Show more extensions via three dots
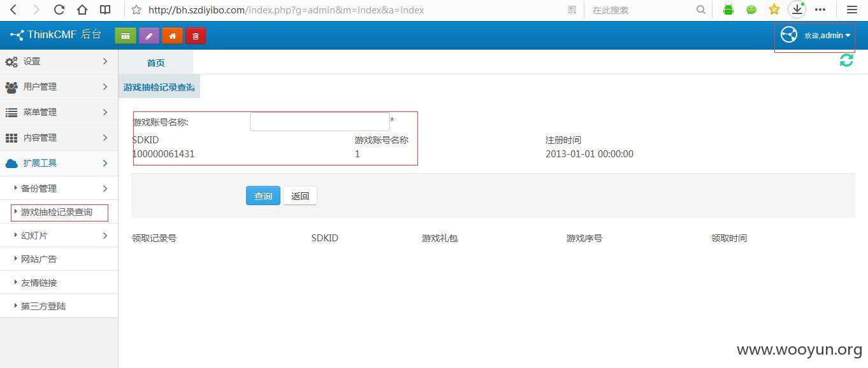868x368 pixels. tap(820, 10)
